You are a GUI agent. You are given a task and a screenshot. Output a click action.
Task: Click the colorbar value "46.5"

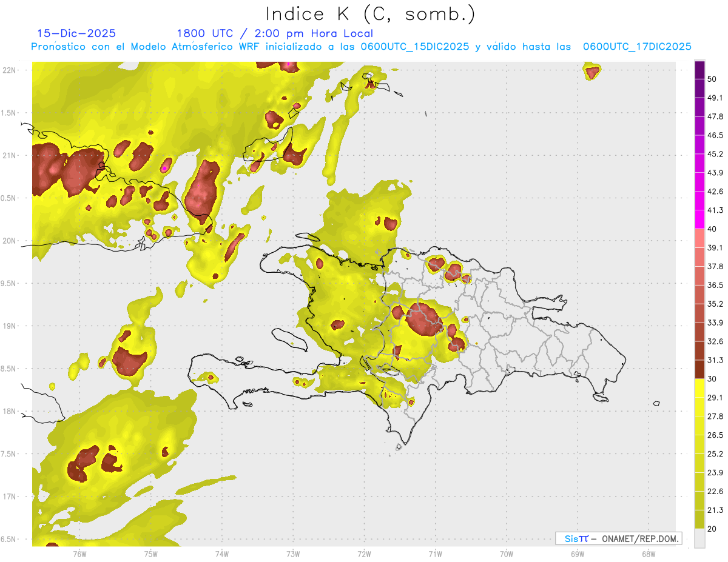point(715,135)
